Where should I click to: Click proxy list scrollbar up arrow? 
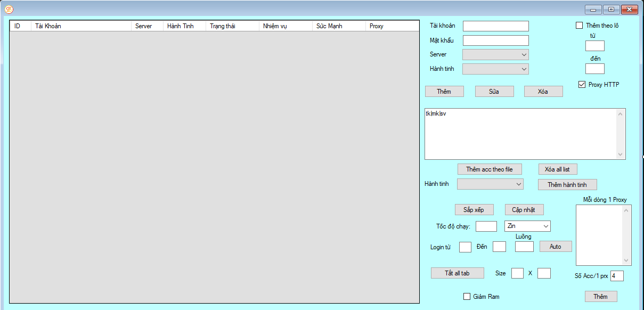[x=627, y=210]
